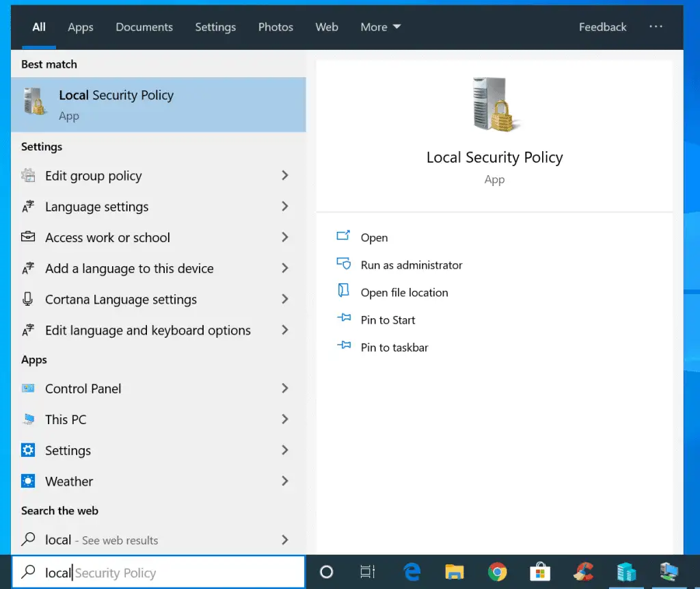
Task: Expand the Control Panel result arrow
Action: tap(285, 389)
